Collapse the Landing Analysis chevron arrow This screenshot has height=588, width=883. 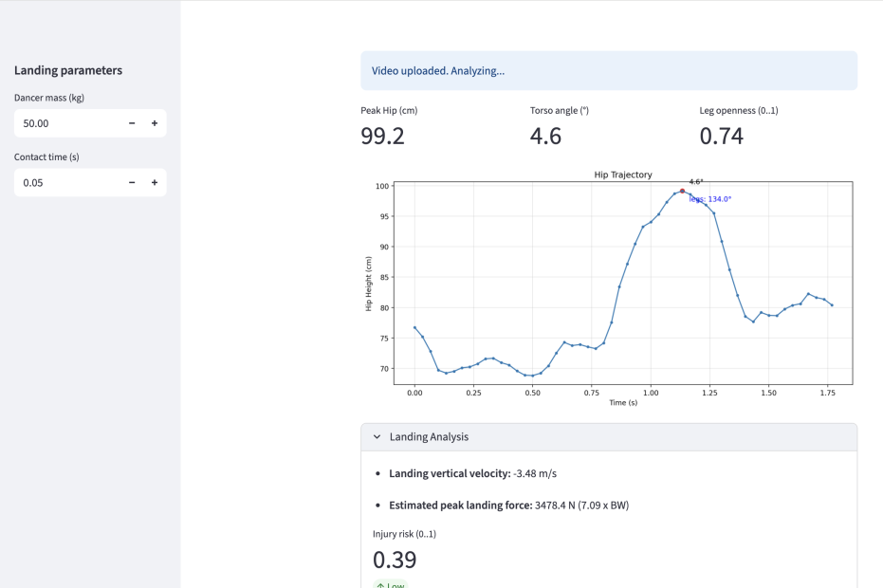pyautogui.click(x=377, y=437)
